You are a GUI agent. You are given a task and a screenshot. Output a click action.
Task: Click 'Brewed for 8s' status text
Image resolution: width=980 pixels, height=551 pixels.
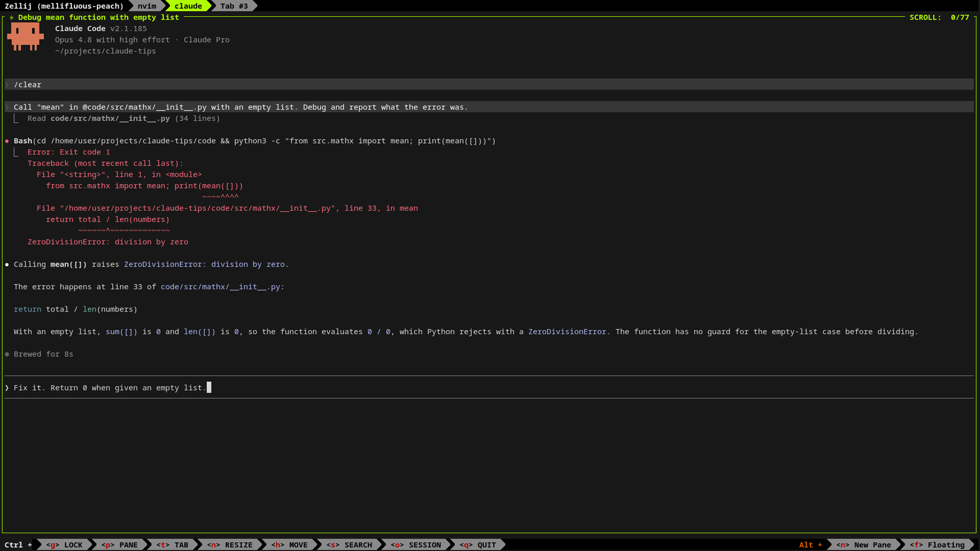pos(43,354)
